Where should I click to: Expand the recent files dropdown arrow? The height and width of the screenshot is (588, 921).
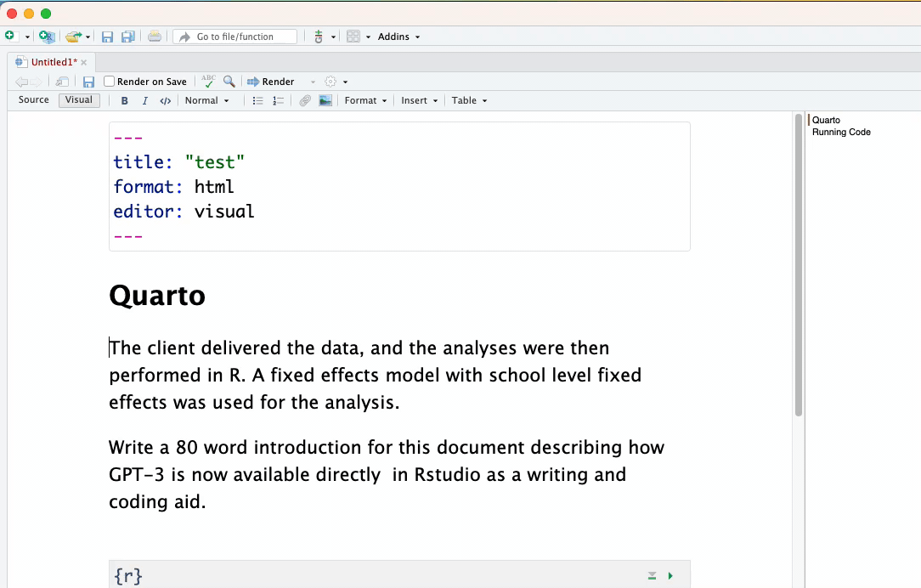tap(88, 37)
